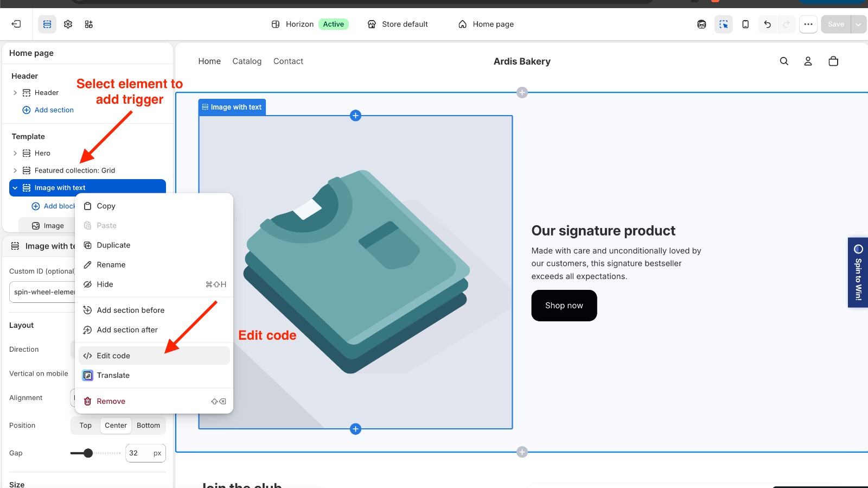
Task: Click the exit editor icon
Action: (x=16, y=24)
